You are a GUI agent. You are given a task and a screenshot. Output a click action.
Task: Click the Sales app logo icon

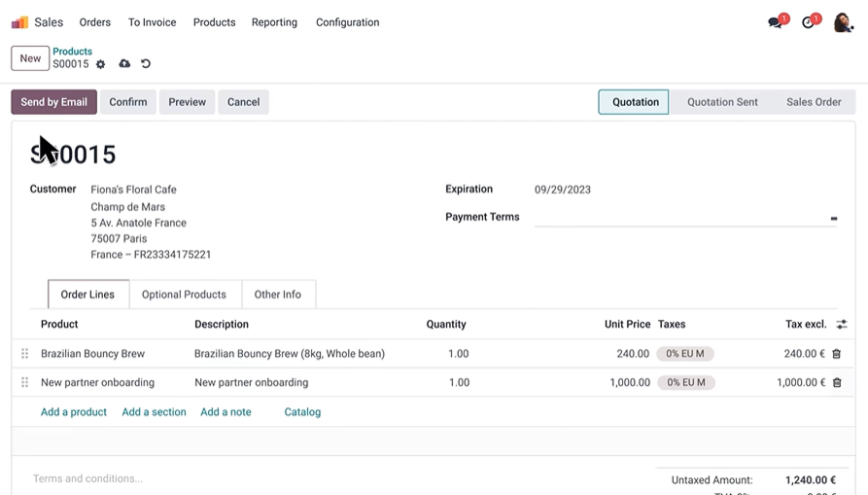[19, 22]
